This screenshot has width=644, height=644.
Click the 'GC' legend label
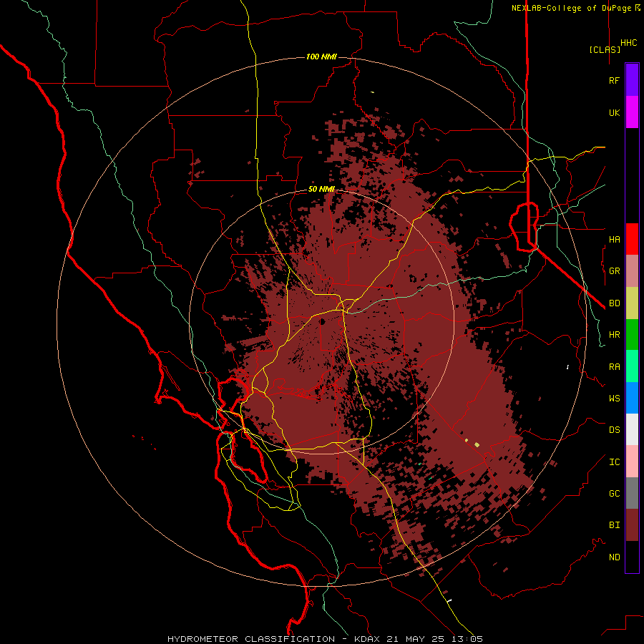click(614, 493)
